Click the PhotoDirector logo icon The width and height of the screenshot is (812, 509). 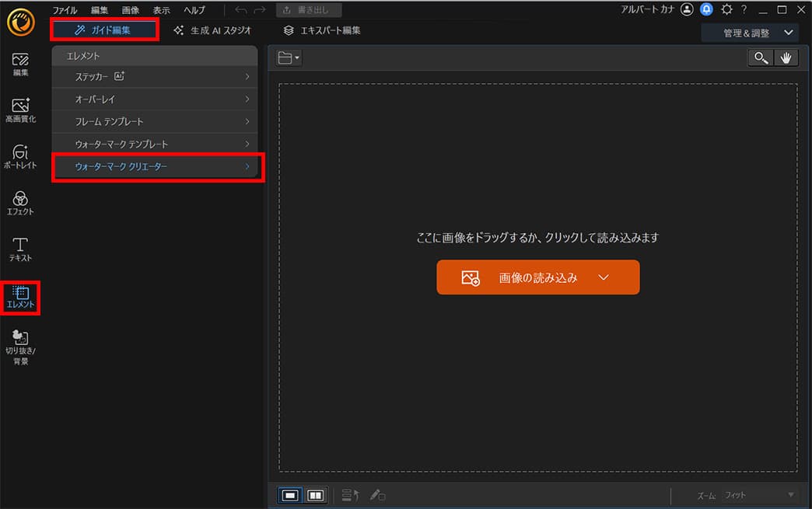tap(21, 23)
